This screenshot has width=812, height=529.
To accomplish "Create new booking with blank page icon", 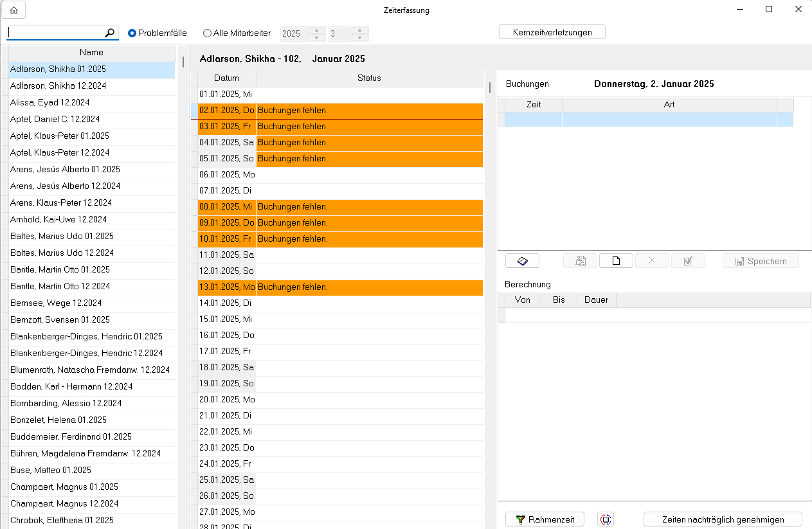I will coord(616,261).
